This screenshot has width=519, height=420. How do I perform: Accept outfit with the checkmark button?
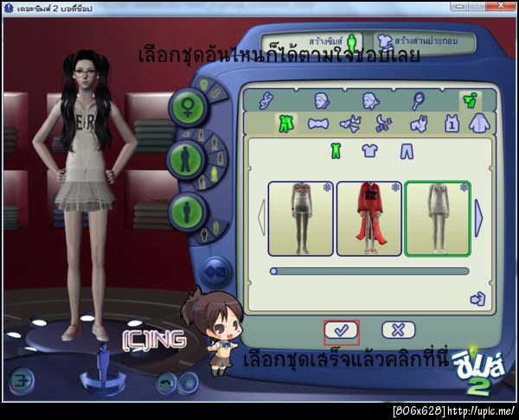(342, 330)
